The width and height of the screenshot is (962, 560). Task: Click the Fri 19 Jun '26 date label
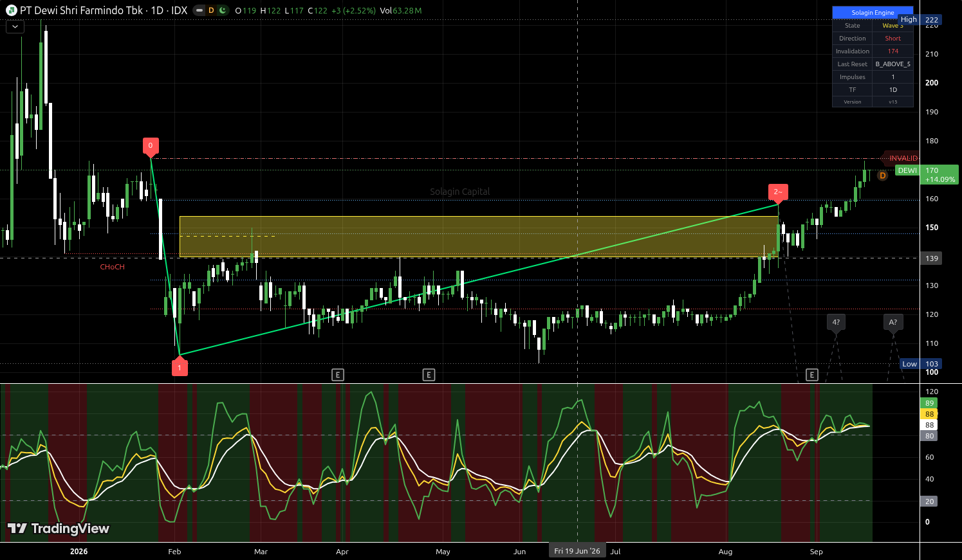[x=577, y=551]
